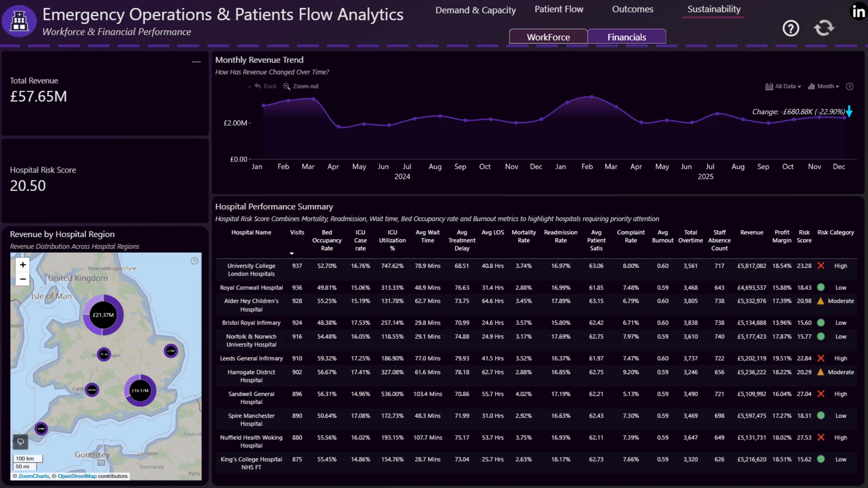Click the refresh arrows icon
This screenshot has width=868, height=488.
(x=824, y=28)
